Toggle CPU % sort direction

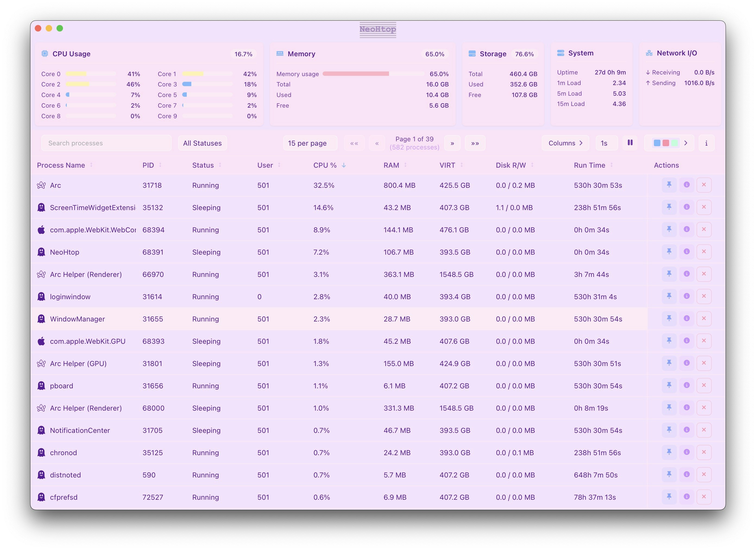coord(329,165)
